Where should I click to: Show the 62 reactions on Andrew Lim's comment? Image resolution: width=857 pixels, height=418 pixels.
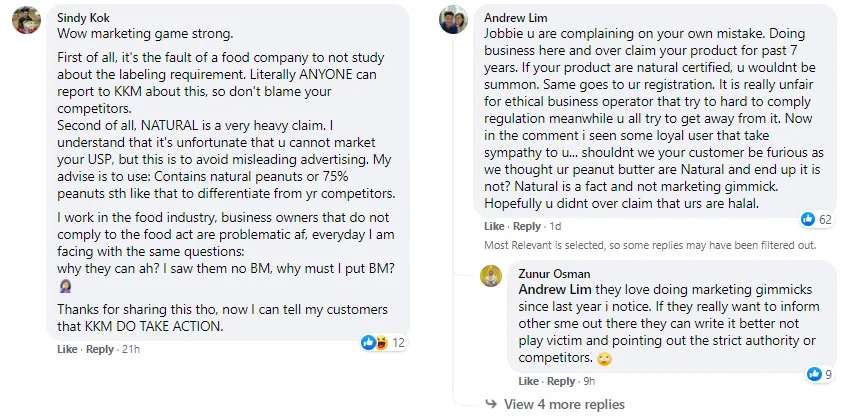tap(817, 219)
